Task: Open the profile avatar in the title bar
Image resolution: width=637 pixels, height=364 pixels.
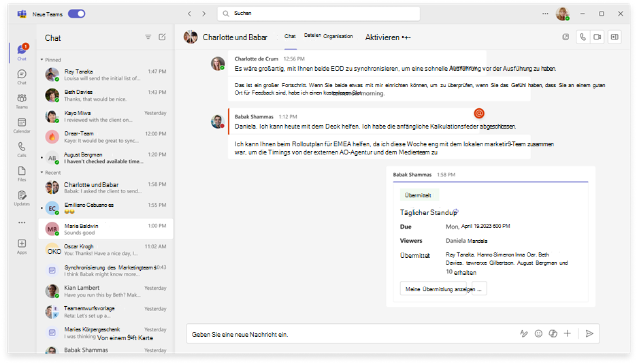Action: click(x=563, y=14)
